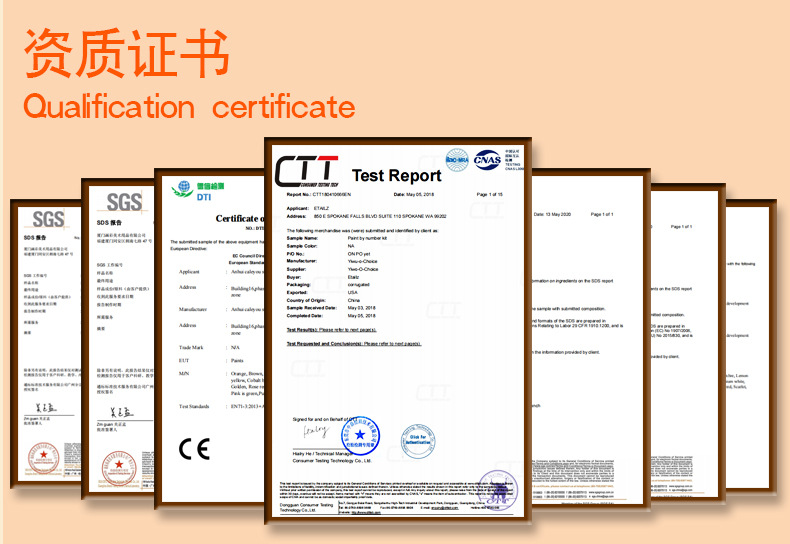Click the 'Sample Color:' row
The image size is (790, 544).
(320, 246)
